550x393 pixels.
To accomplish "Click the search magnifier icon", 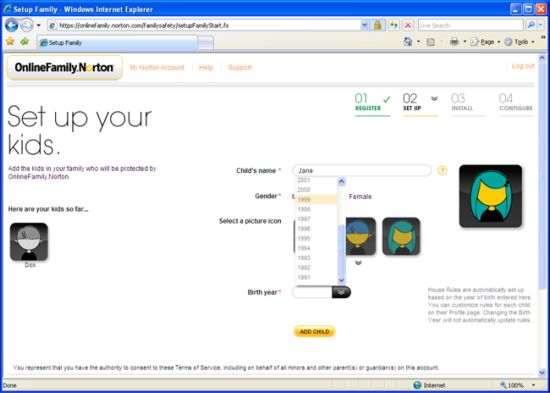I will coord(531,25).
